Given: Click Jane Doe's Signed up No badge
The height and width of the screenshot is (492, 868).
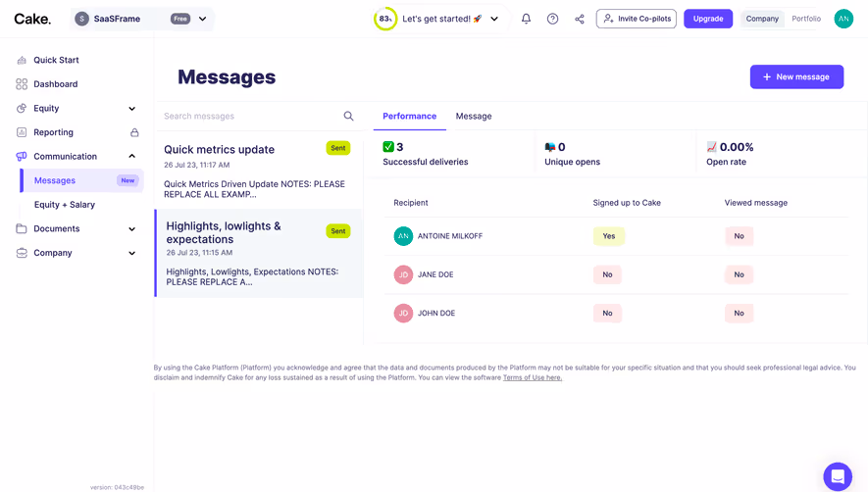Looking at the screenshot, I should (607, 274).
